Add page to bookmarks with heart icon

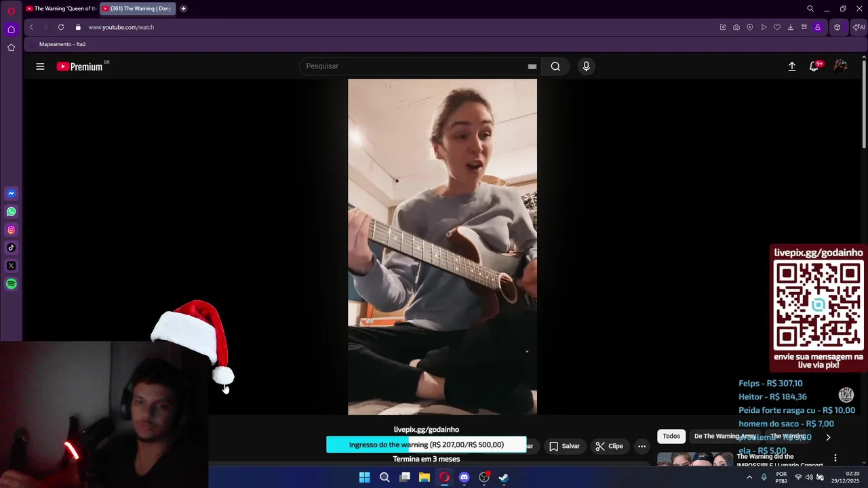click(777, 27)
